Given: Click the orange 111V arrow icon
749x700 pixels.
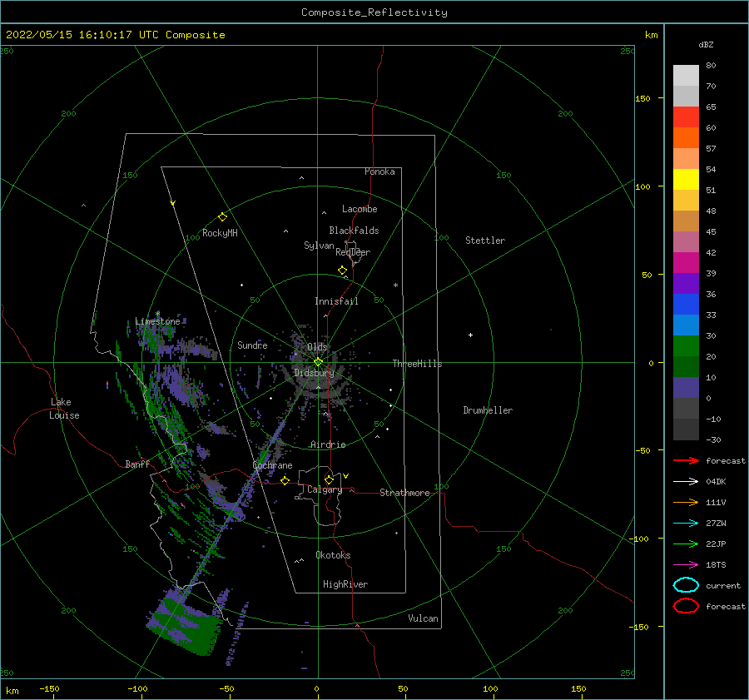Looking at the screenshot, I should (686, 502).
